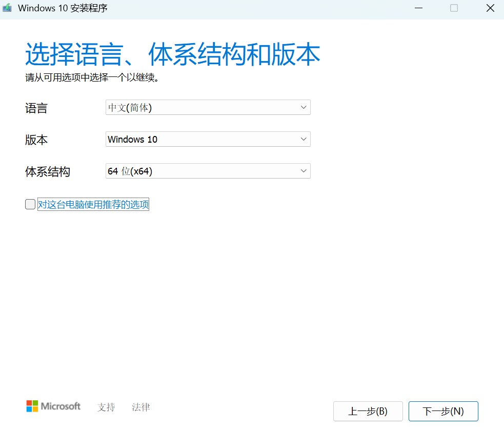The height and width of the screenshot is (430, 504).
Task: Click the 体系结构 field label
Action: pyautogui.click(x=48, y=172)
